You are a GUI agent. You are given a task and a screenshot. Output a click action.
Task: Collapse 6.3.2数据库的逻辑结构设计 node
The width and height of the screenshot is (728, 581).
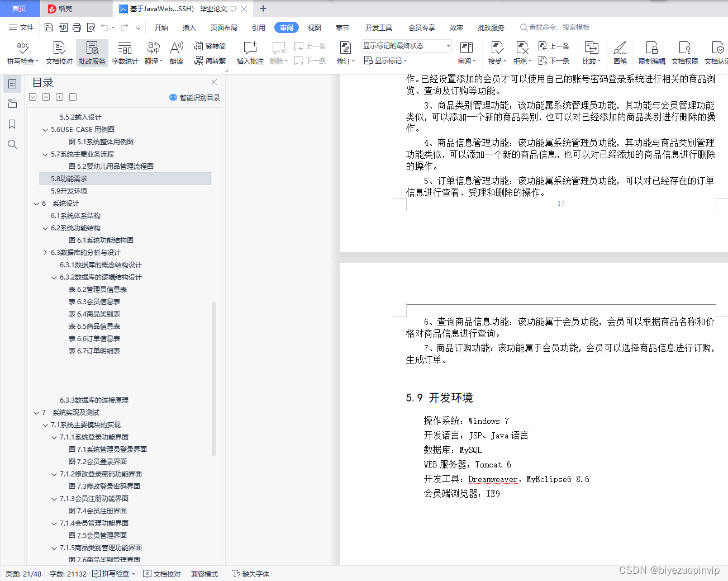(54, 277)
